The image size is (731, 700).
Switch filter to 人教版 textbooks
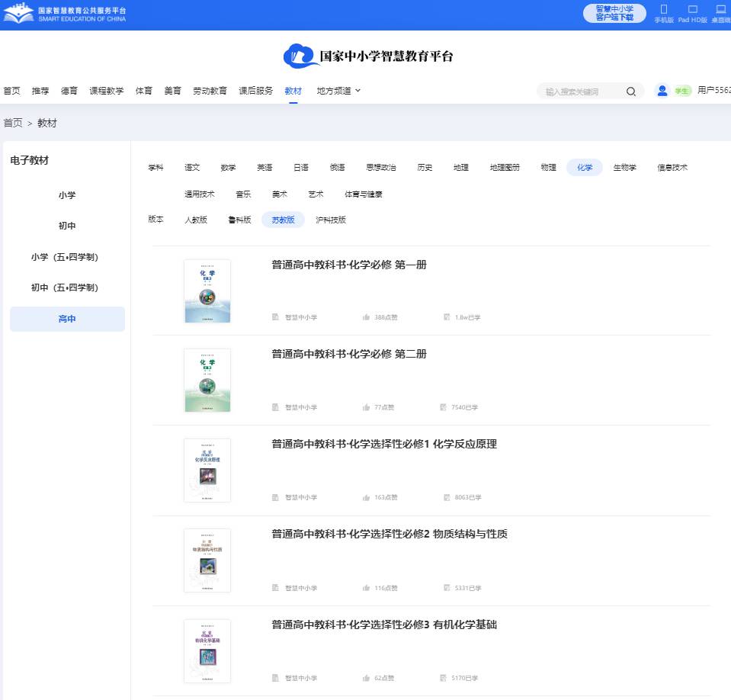196,220
